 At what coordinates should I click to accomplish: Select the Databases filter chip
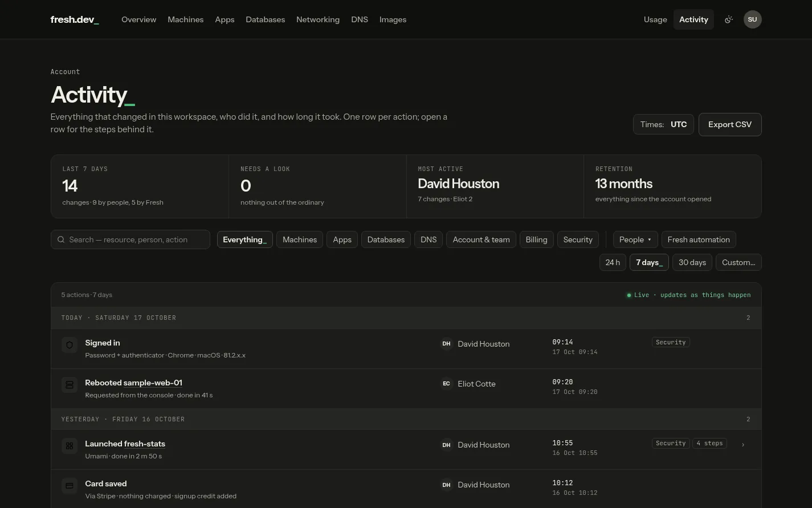(386, 239)
